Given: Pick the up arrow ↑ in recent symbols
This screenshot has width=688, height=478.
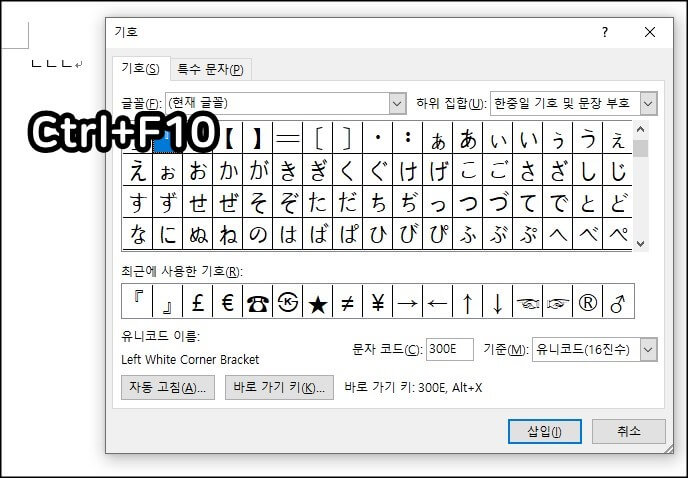Looking at the screenshot, I should tap(468, 301).
